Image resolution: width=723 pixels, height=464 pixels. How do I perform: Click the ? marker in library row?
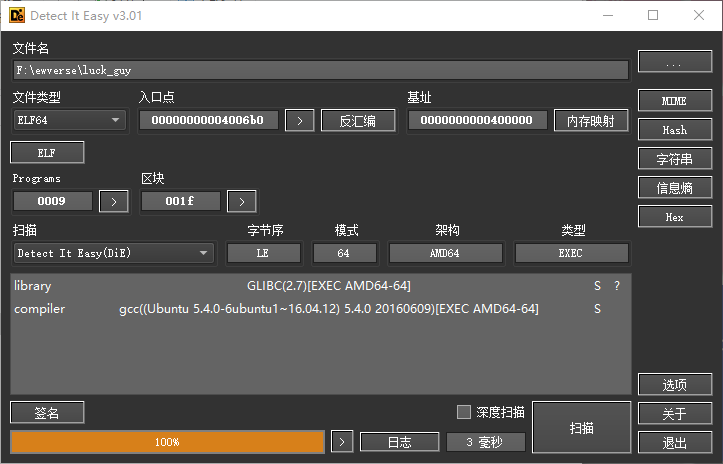point(617,286)
